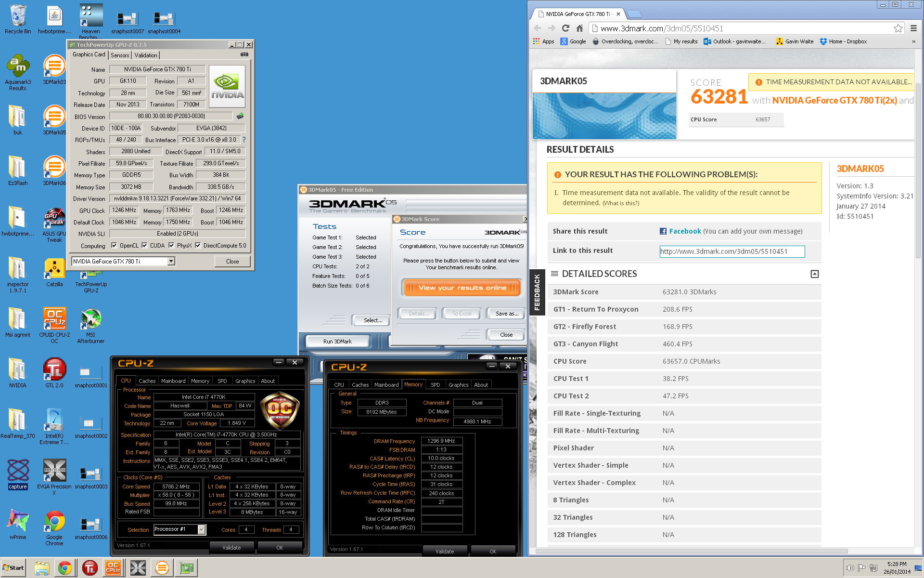
Task: Launch CPUID CPU-Z OC desktop shortcut
Action: (54, 326)
